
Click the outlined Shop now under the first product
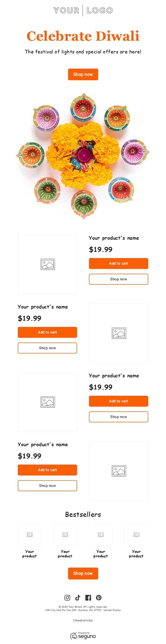coord(119,279)
